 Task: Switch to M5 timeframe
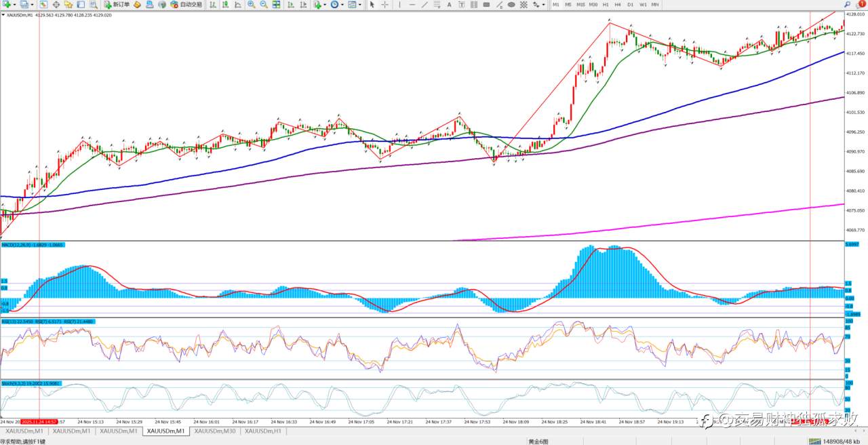coord(568,4)
